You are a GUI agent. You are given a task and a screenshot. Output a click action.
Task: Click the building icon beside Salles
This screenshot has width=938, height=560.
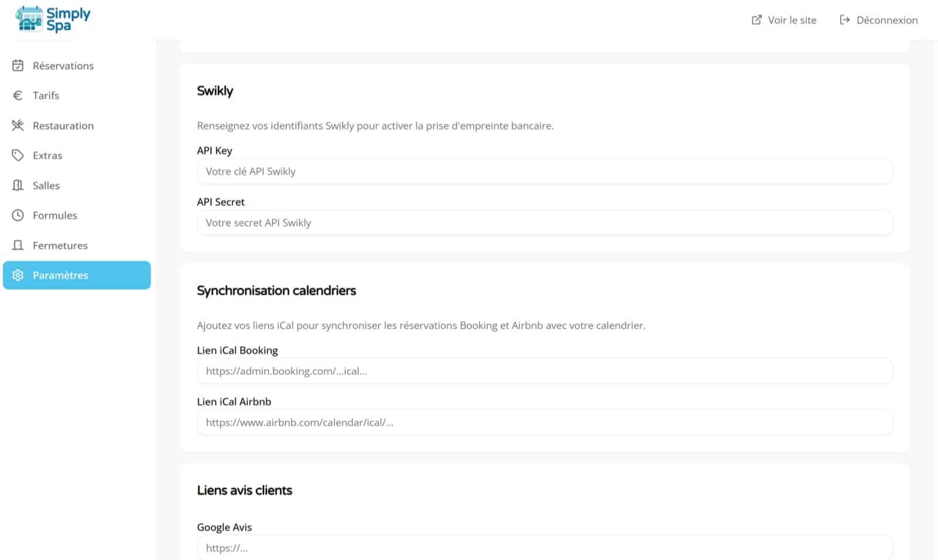18,185
